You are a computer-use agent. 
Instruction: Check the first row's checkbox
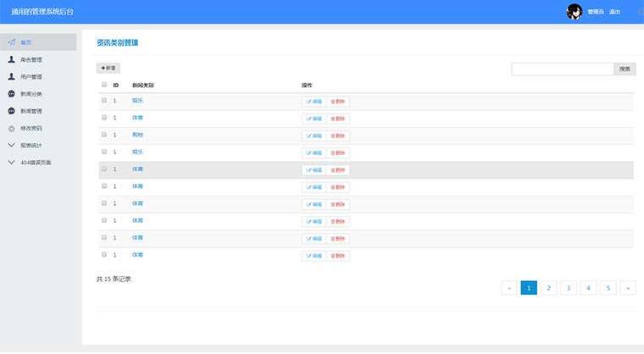(x=104, y=100)
